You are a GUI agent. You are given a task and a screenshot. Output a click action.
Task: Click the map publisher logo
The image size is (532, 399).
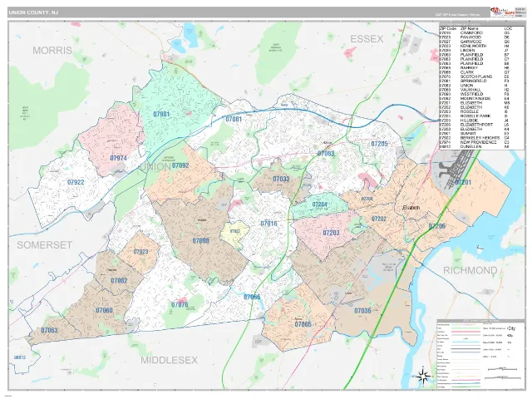point(502,12)
